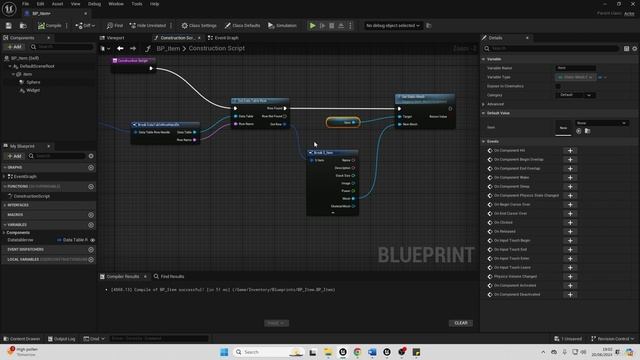Click the Details panel property matrix icon
This screenshot has height=360, width=640.
(627, 49)
